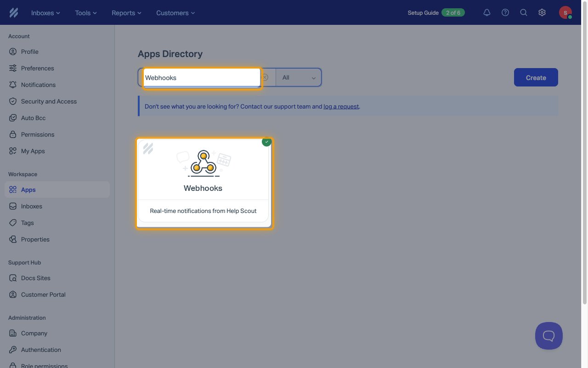
Task: Click the Preferences sliders icon
Action: pos(13,68)
